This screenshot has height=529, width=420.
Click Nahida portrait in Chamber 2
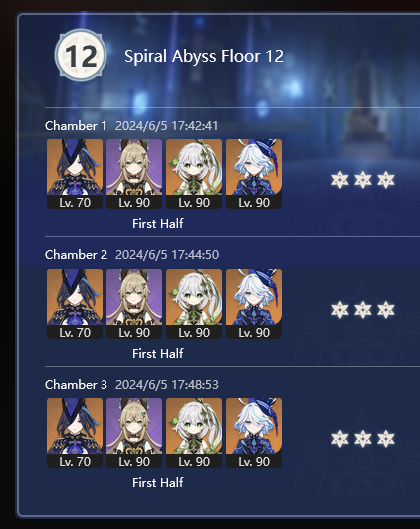(194, 304)
